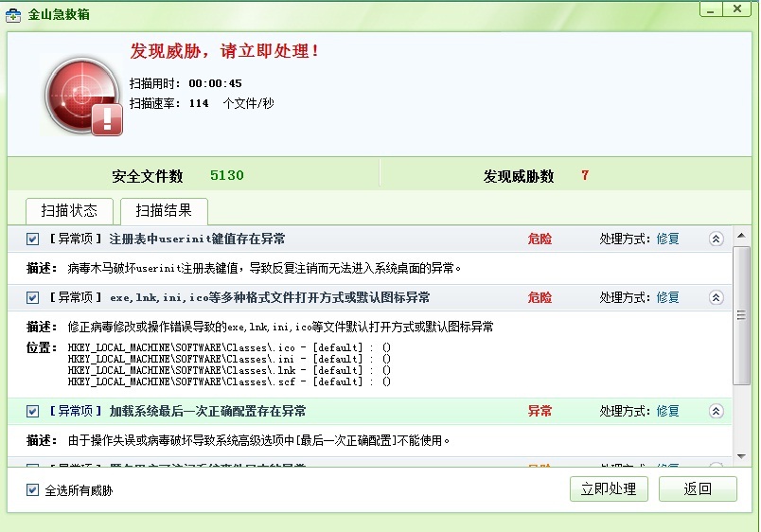Collapse the exe, lnk, ini, ico anomaly details
Image resolution: width=761 pixels, height=532 pixels.
click(x=716, y=297)
